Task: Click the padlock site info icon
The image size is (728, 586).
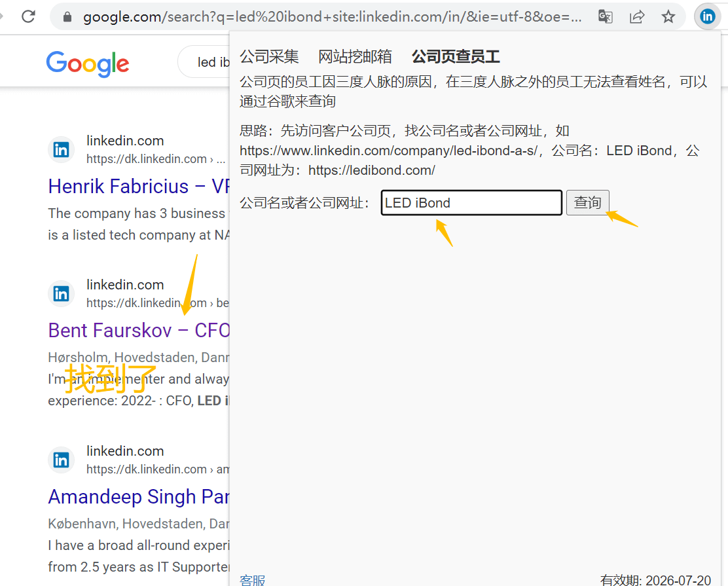Action: (x=67, y=17)
